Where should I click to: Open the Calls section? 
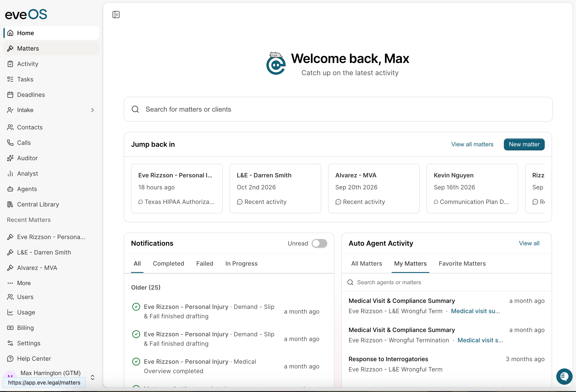coord(51,143)
